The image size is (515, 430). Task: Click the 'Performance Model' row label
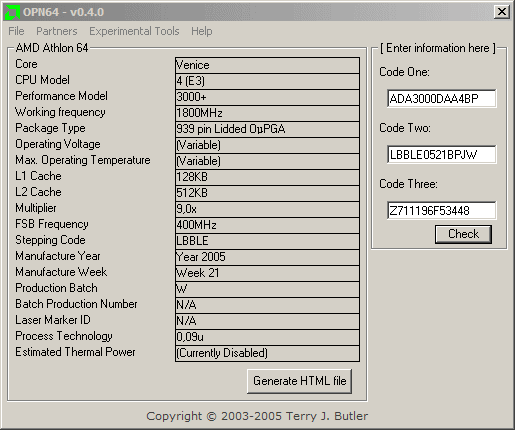click(61, 96)
